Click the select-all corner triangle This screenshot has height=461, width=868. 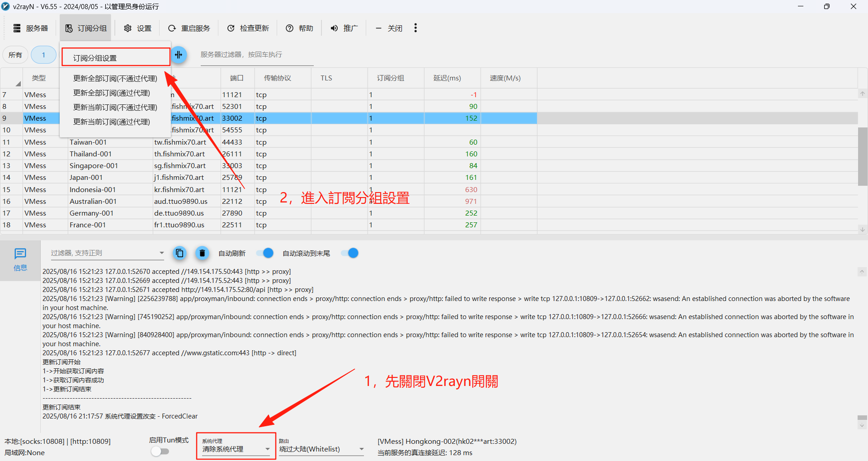tap(18, 84)
